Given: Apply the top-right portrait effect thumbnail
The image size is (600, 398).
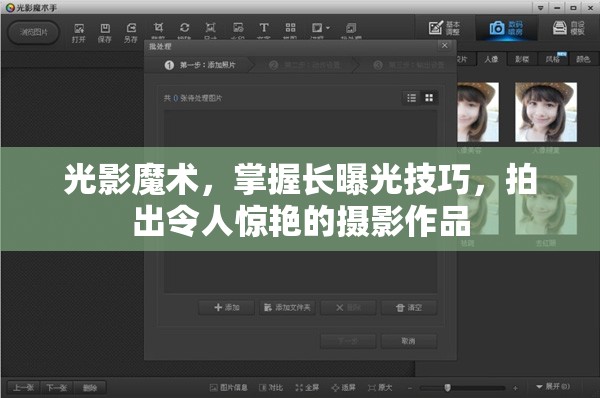Looking at the screenshot, I should click(546, 112).
